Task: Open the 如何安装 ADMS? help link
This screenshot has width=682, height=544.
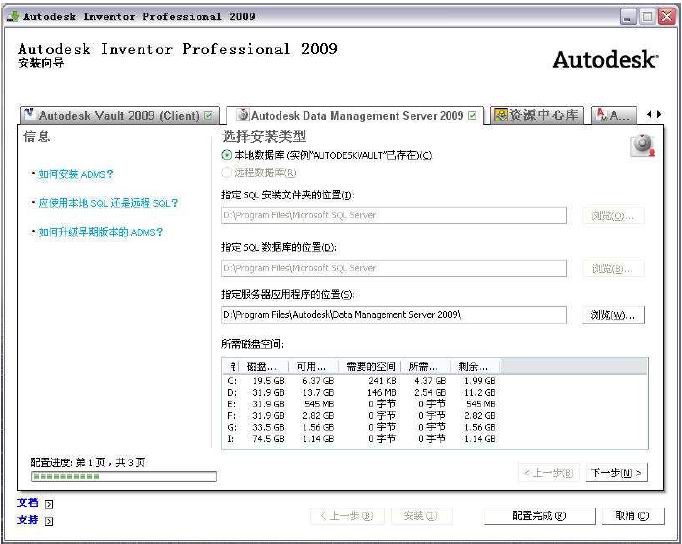Action: pyautogui.click(x=76, y=174)
